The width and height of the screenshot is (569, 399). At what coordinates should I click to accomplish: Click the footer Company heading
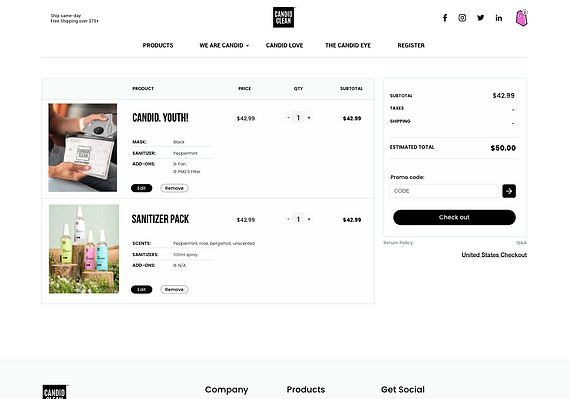pyautogui.click(x=226, y=390)
